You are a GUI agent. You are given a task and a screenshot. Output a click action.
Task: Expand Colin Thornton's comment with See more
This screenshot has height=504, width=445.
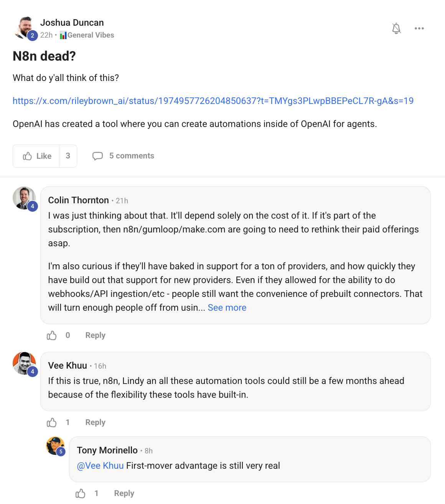coord(227,308)
